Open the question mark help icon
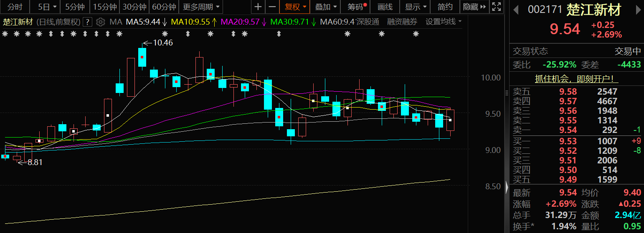 coord(87,22)
